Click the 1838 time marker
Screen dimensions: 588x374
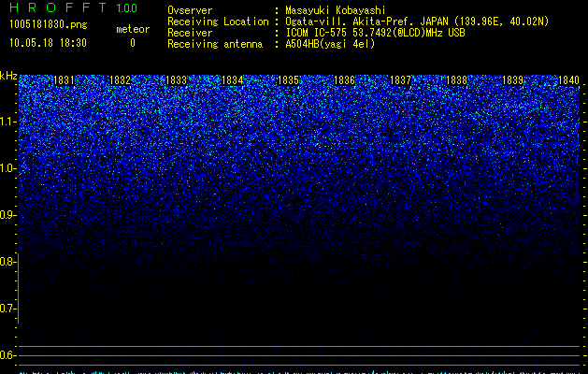click(456, 80)
